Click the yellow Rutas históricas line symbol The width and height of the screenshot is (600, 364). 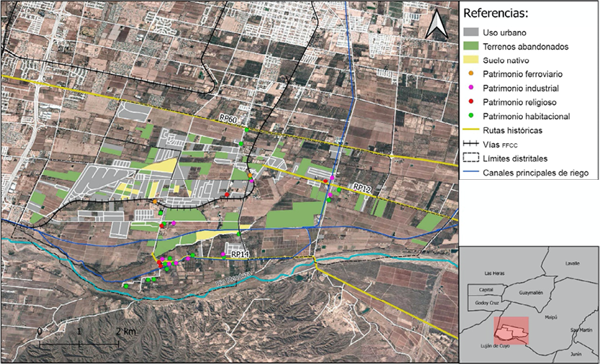pyautogui.click(x=472, y=130)
